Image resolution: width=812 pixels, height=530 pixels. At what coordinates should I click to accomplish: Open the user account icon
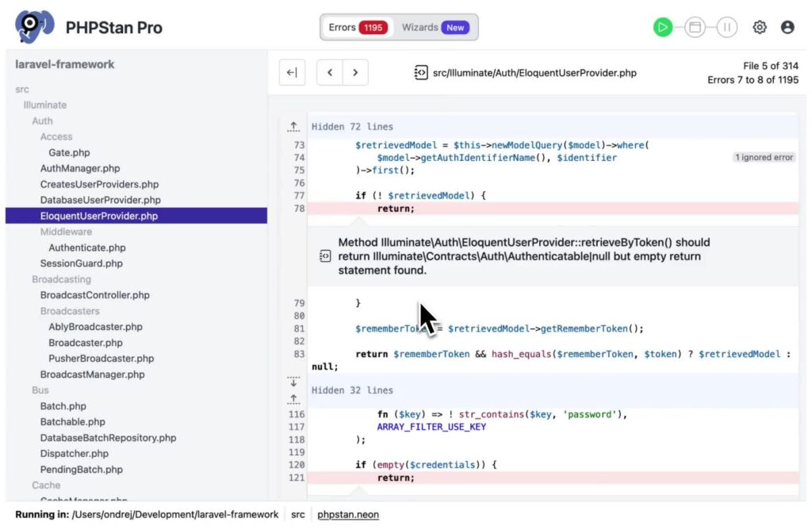[787, 27]
